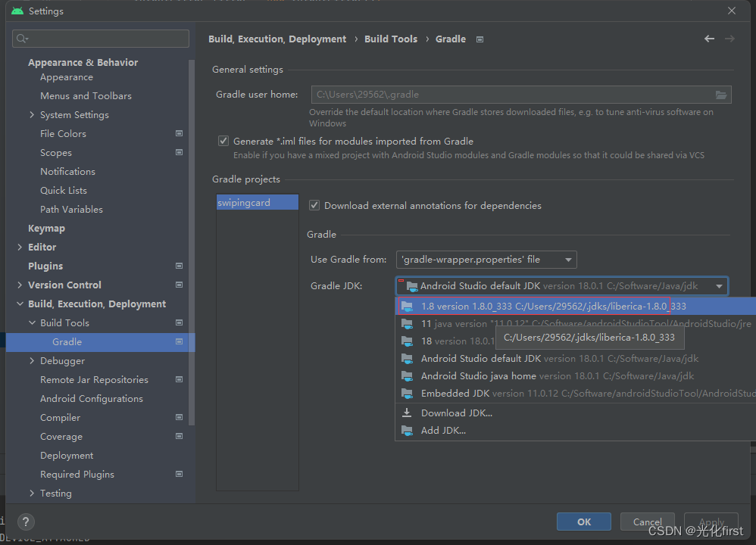This screenshot has height=545, width=756.
Task: Expand the Testing node
Action: click(32, 493)
